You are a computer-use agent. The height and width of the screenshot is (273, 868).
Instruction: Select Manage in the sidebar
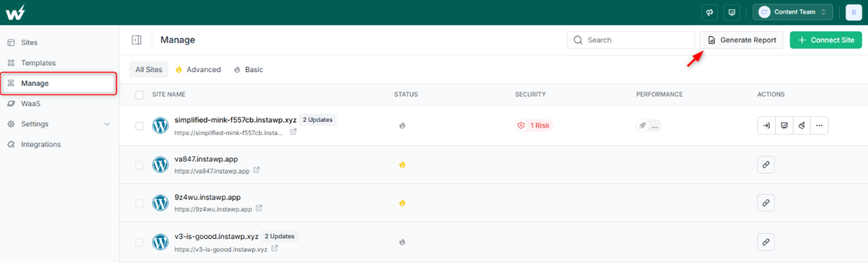click(58, 83)
